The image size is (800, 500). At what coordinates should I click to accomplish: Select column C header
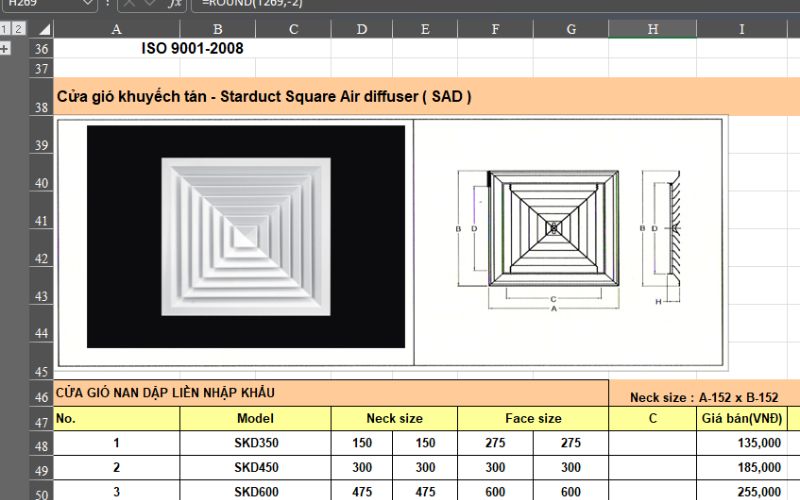[x=293, y=29]
